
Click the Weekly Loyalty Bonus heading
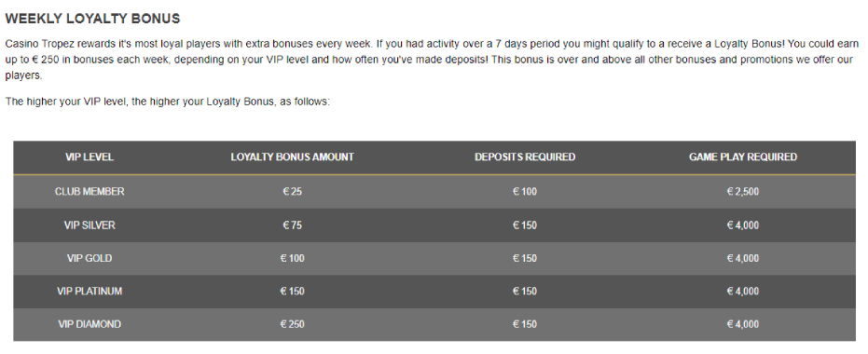(x=93, y=19)
